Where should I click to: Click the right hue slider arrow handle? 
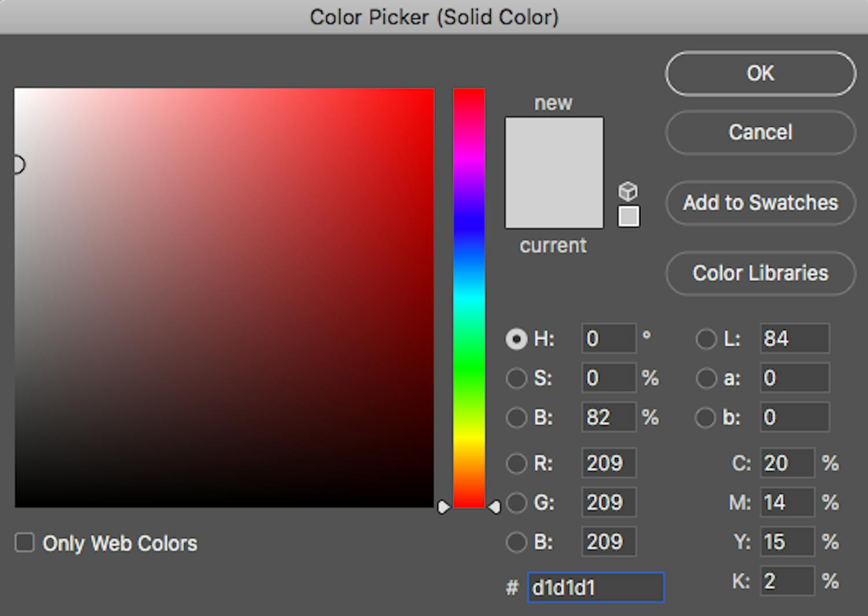[x=495, y=507]
